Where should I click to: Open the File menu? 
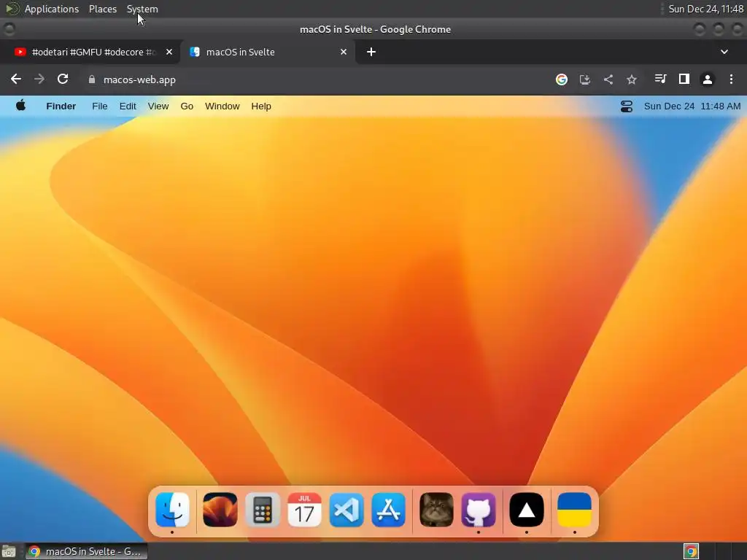click(x=99, y=106)
